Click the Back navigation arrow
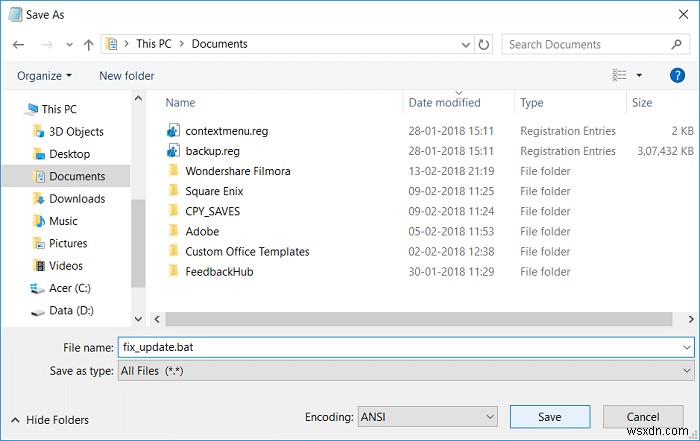Screen dimensions: 700x441 pos(17,44)
